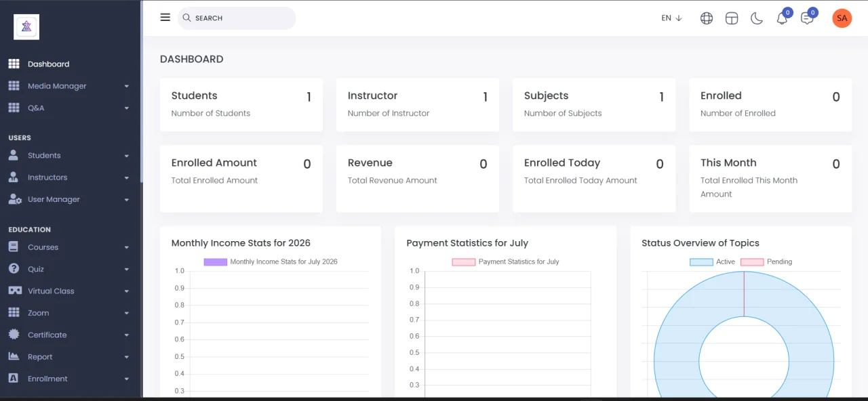868x401 pixels.
Task: Click the Students count card
Action: click(x=241, y=104)
